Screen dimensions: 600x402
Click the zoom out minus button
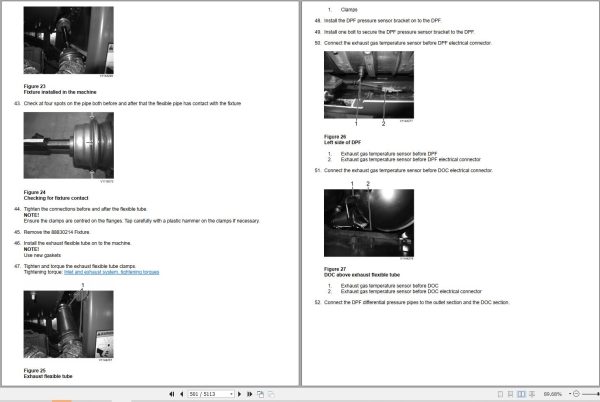point(576,394)
